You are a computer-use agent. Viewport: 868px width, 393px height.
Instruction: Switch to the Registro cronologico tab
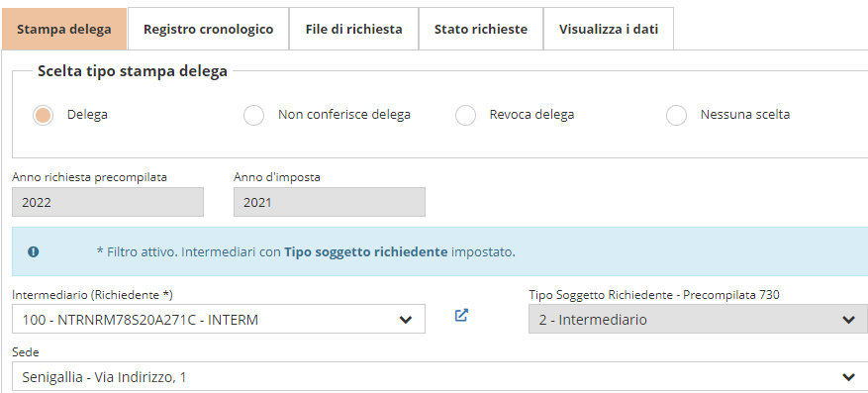click(x=208, y=29)
